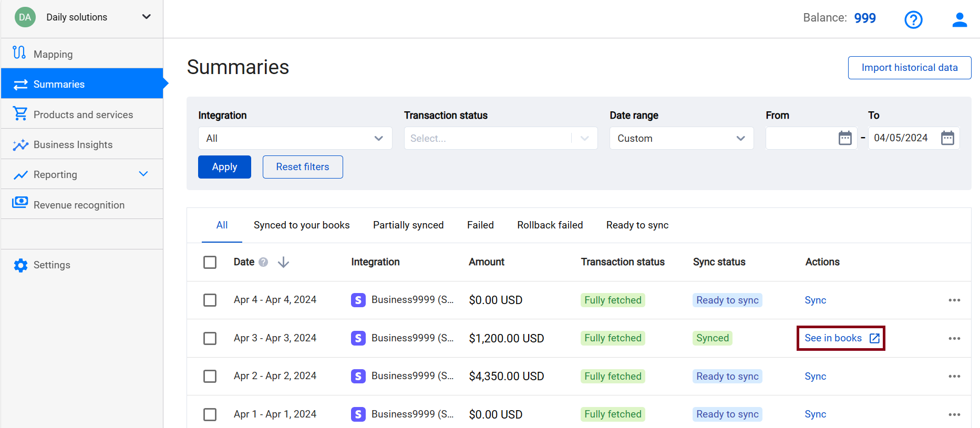Image resolution: width=980 pixels, height=428 pixels.
Task: Open more options for Apr 4 row
Action: [x=954, y=300]
